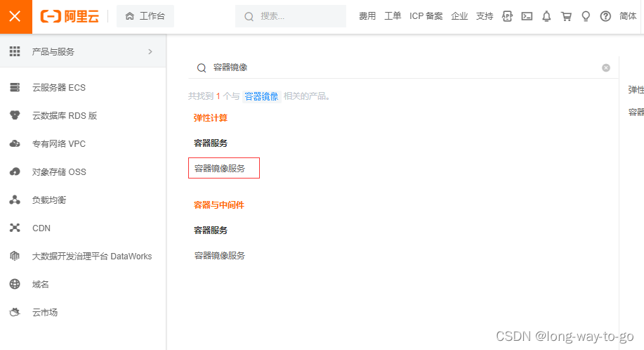Open the 工作台 workbench button

point(145,16)
